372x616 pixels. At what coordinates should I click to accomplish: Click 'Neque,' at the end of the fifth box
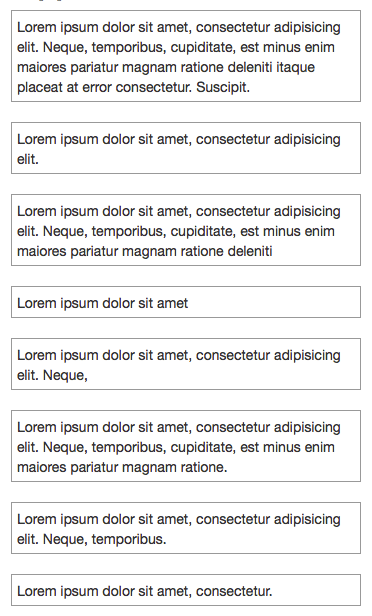[65, 376]
